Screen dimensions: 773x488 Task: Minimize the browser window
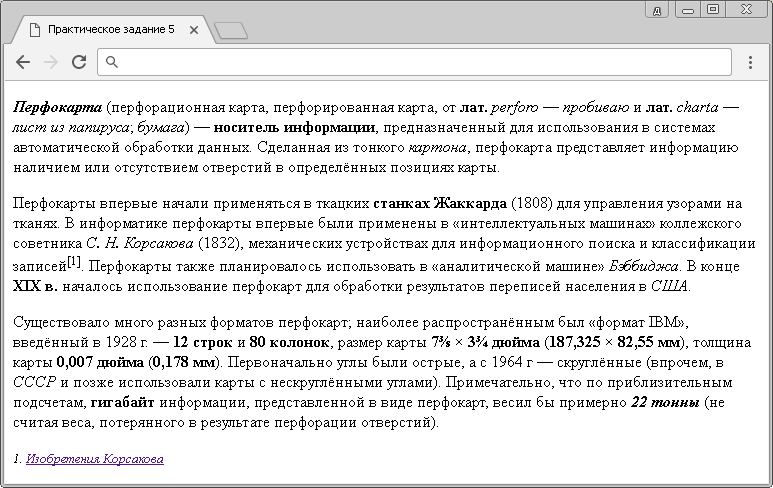pyautogui.click(x=687, y=9)
